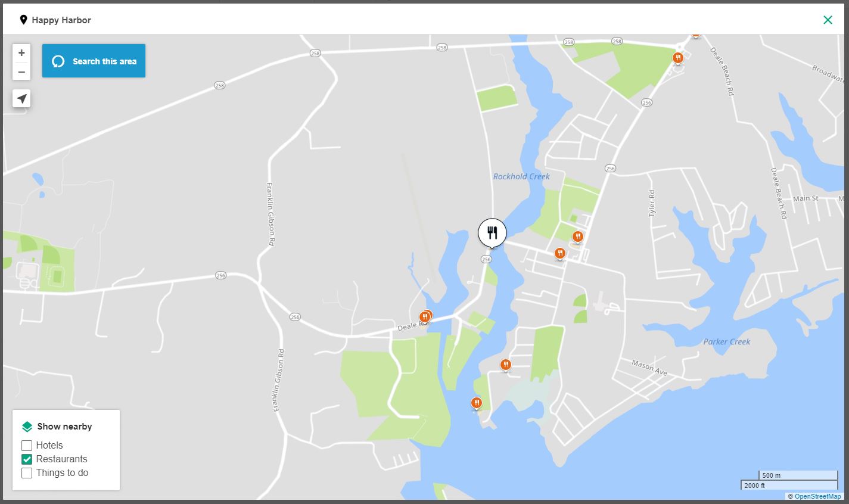This screenshot has width=849, height=504.
Task: Select the large Happy Harbor restaurant pin
Action: pos(492,233)
